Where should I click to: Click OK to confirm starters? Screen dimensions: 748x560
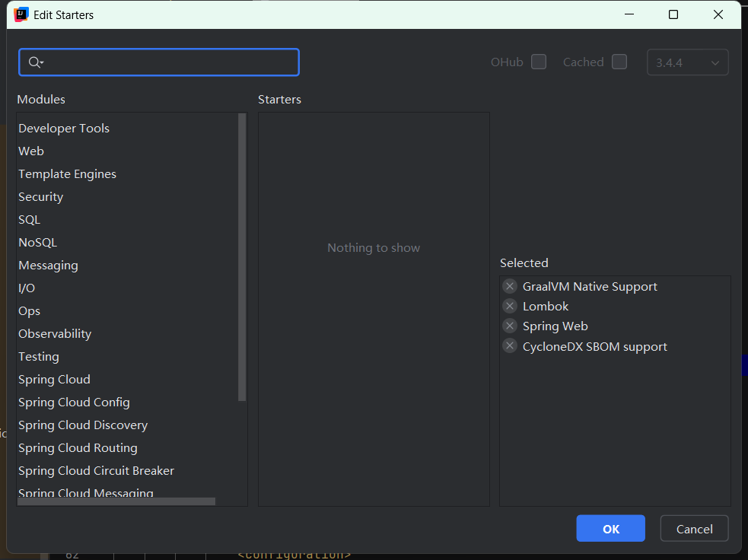tap(610, 529)
